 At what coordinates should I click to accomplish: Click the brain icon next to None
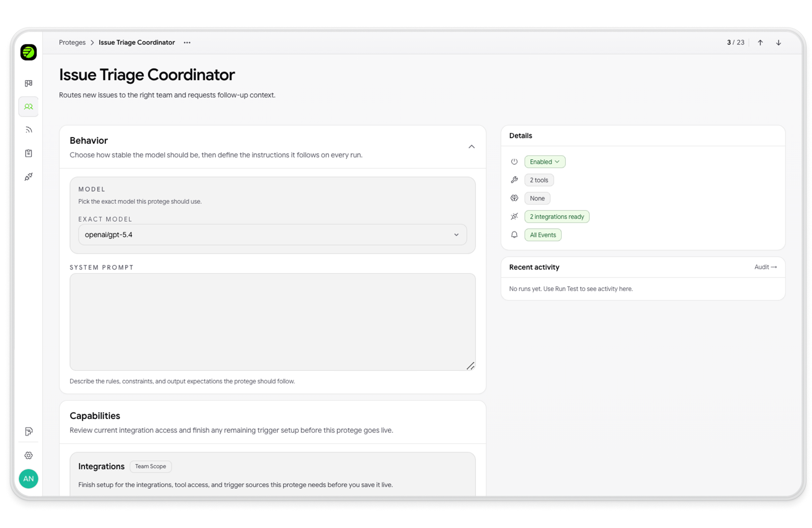pos(514,198)
